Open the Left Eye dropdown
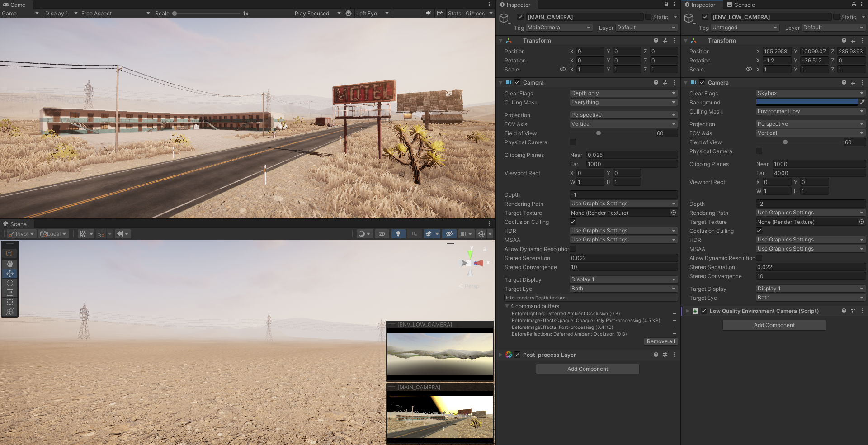 (x=372, y=13)
